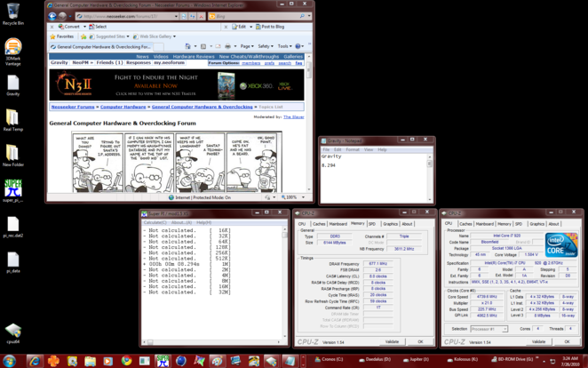Expand the IE Page dropdown menu
This screenshot has height=368, width=588.
pyautogui.click(x=247, y=46)
